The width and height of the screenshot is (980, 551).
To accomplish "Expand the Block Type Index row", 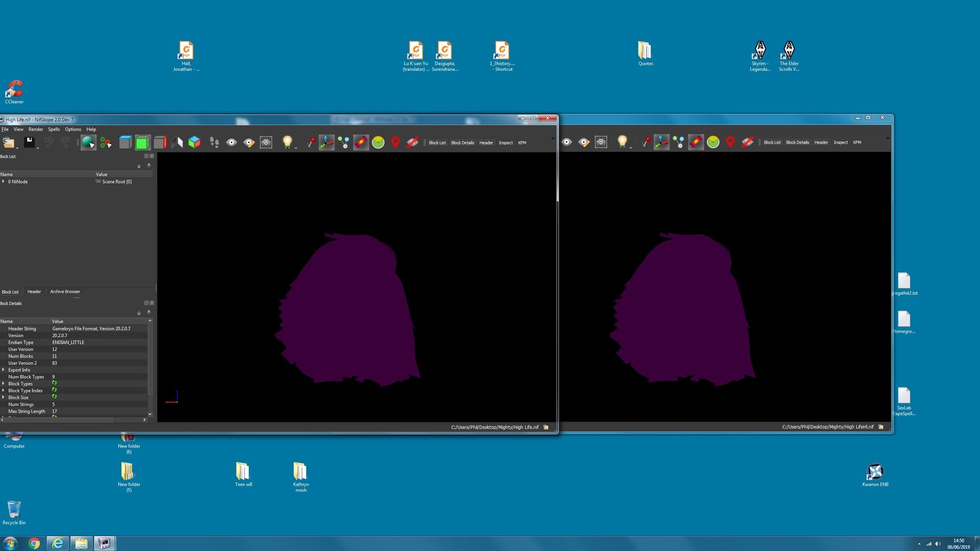I will coord(3,390).
